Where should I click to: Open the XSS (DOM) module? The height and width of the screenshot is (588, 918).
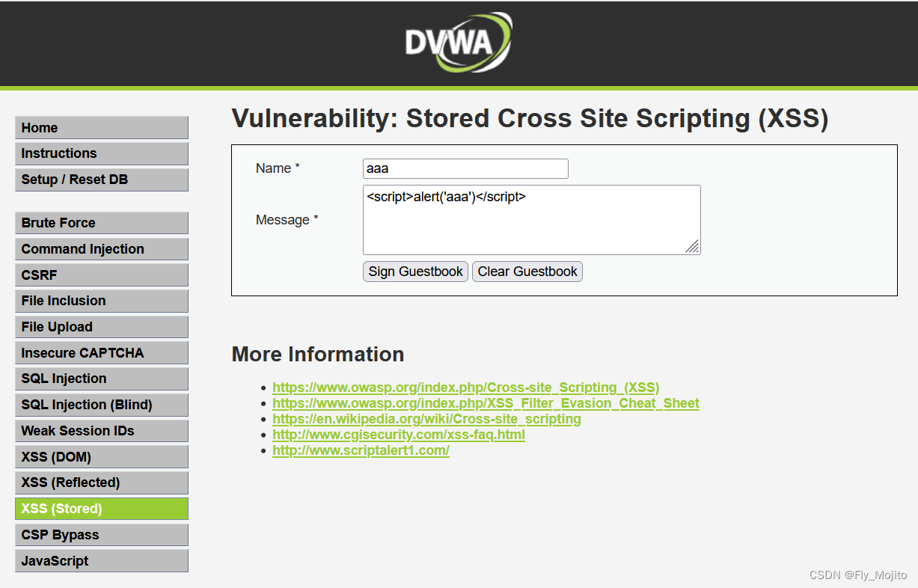click(x=101, y=456)
